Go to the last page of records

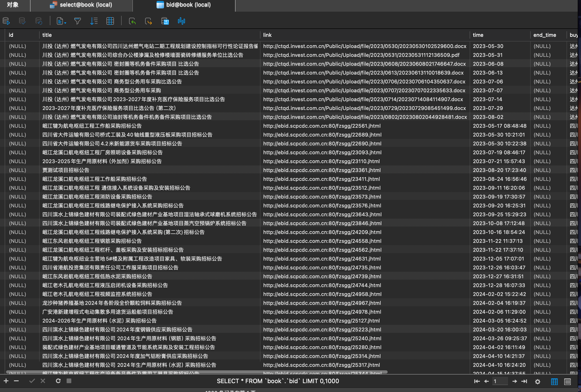[x=524, y=381]
